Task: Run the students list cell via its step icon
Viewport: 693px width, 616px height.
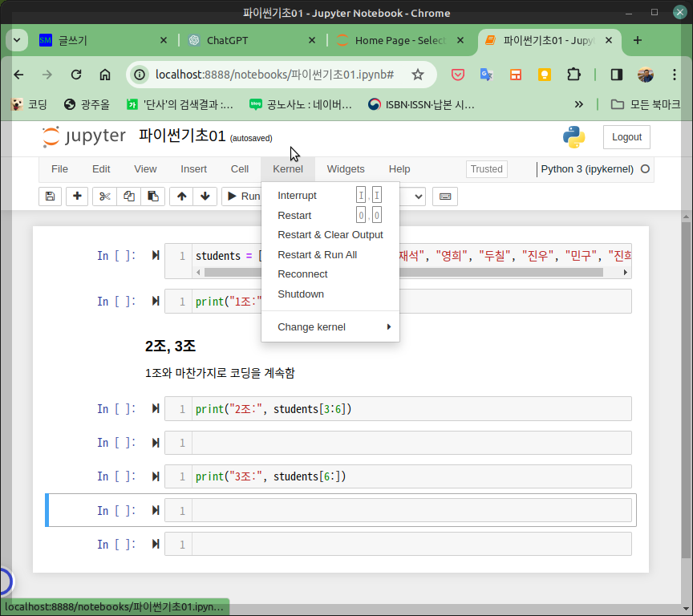Action: (156, 255)
